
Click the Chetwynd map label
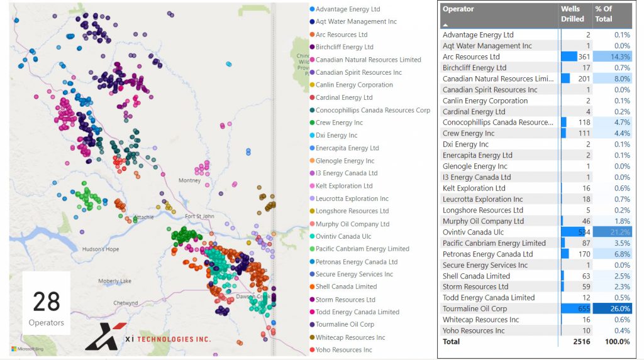tap(126, 303)
